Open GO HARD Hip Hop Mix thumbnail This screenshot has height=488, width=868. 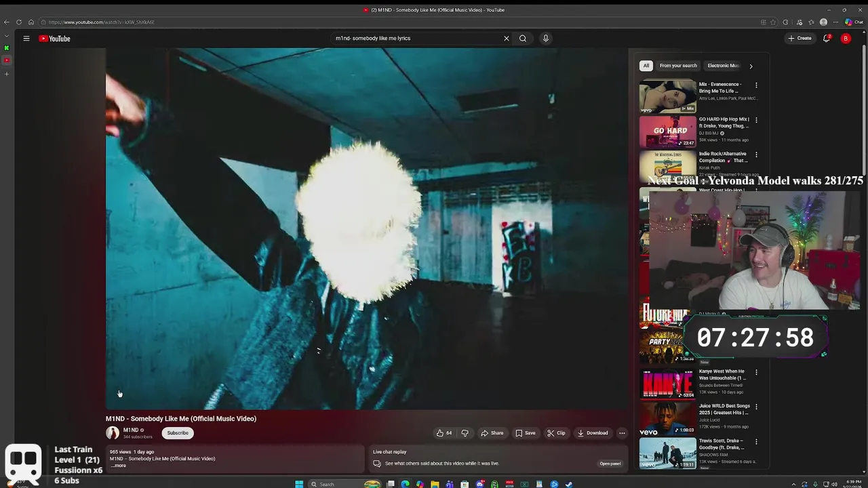(x=668, y=131)
